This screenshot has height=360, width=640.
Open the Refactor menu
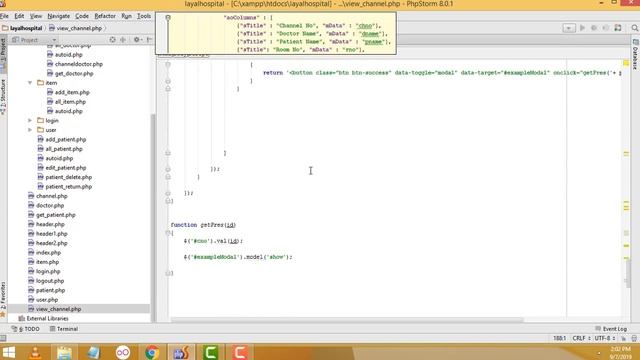point(105,16)
